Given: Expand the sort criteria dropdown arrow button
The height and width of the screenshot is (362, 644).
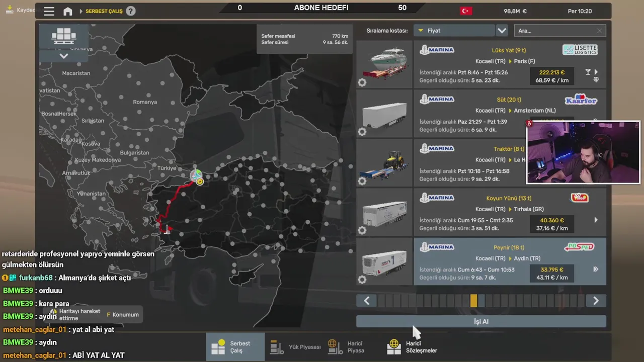Looking at the screenshot, I should coord(502,31).
